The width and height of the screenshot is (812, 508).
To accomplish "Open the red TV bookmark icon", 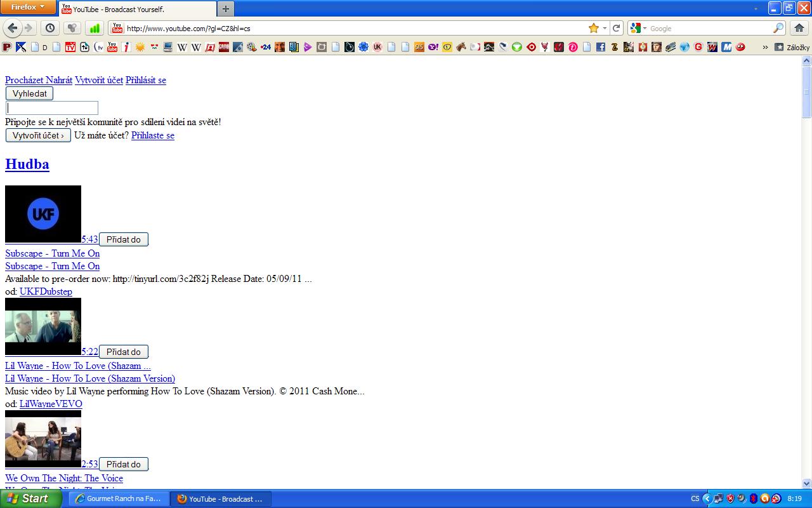I will coord(70,46).
